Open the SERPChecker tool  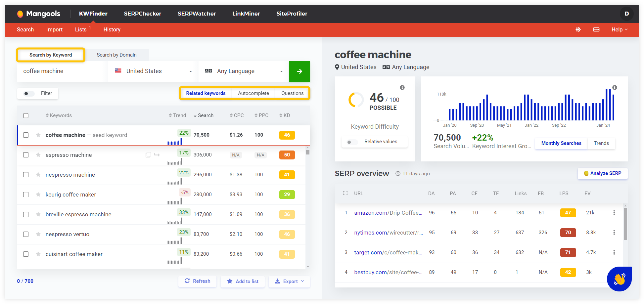click(x=142, y=14)
